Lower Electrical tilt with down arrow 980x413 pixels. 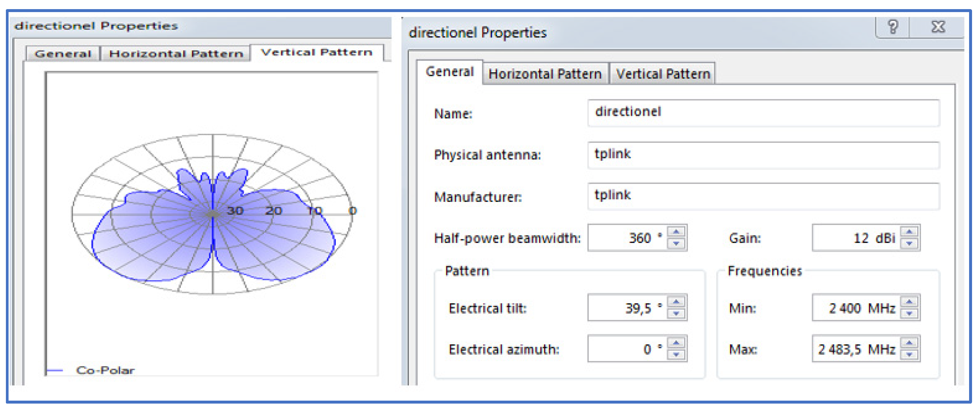pos(676,313)
